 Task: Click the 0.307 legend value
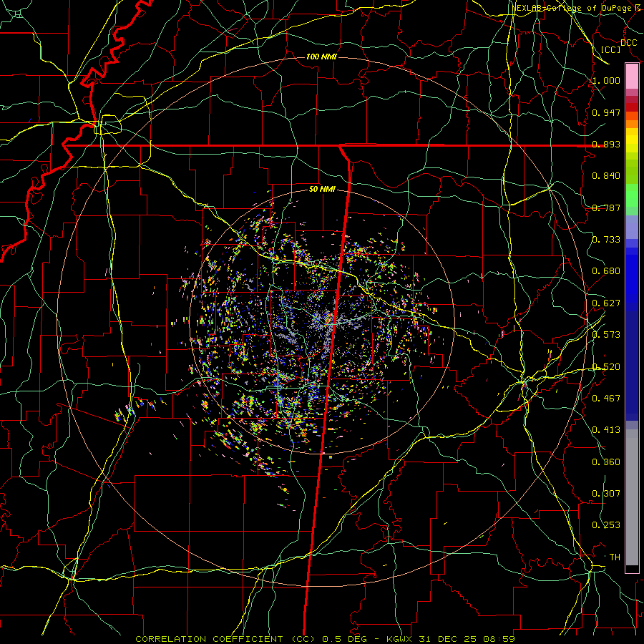click(x=606, y=494)
